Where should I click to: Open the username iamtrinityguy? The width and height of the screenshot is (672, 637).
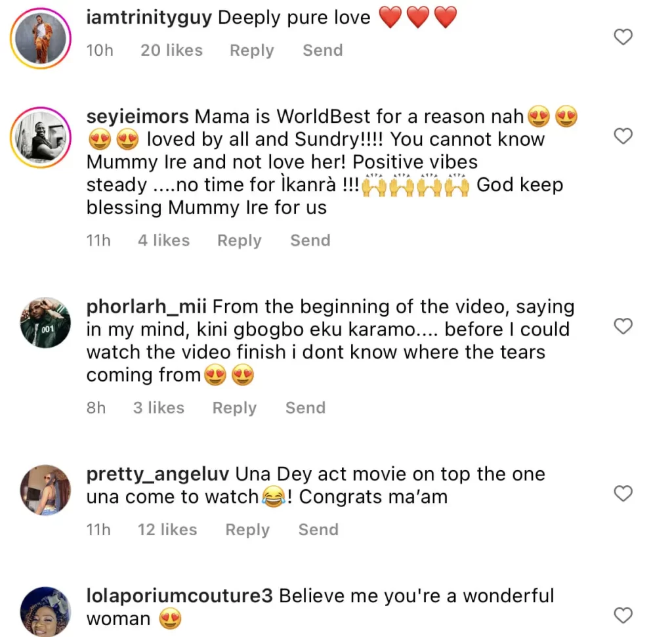[x=149, y=18]
